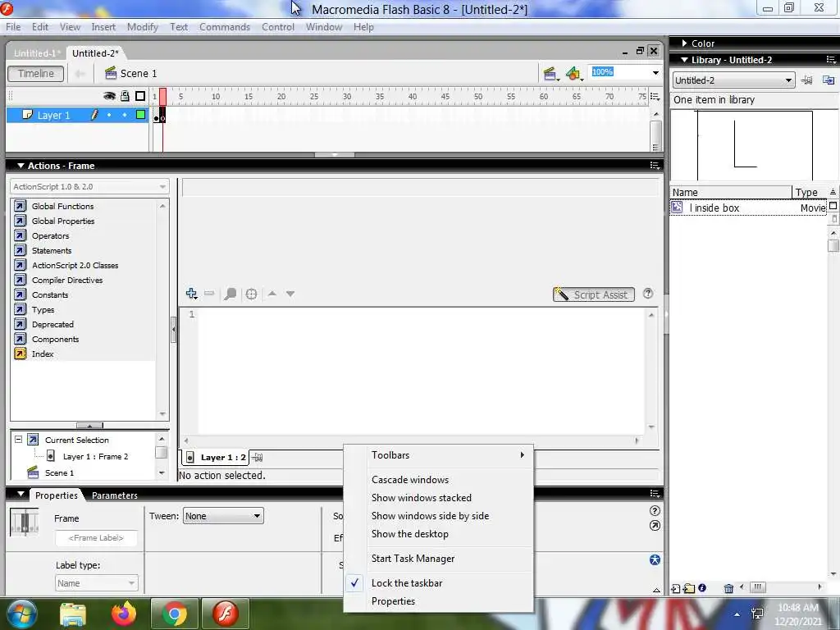Screen dimensions: 840x630
Task: Click the Properties panel help icon
Action: point(655,510)
